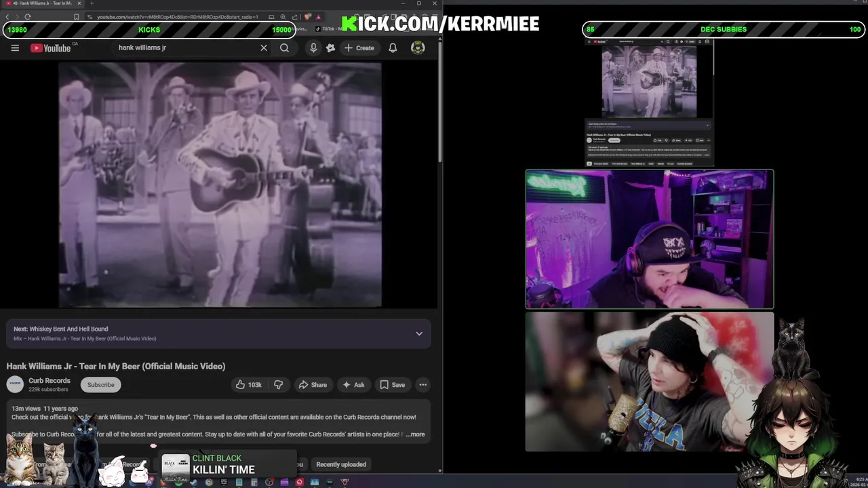Click the Mix – Hank Williams Jr subtitle

85,338
